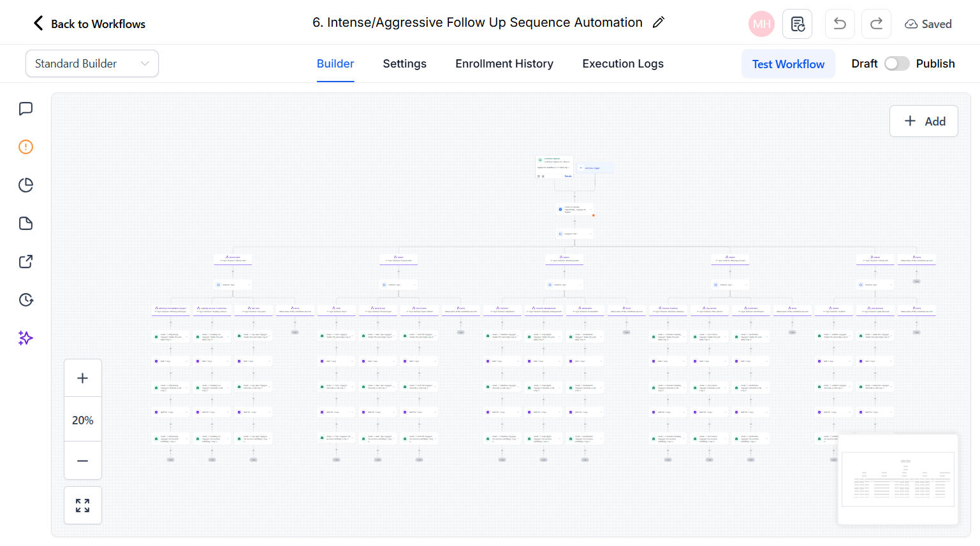Viewport: 980px width, 546px height.
Task: Switch to the Settings tab
Action: (x=404, y=64)
